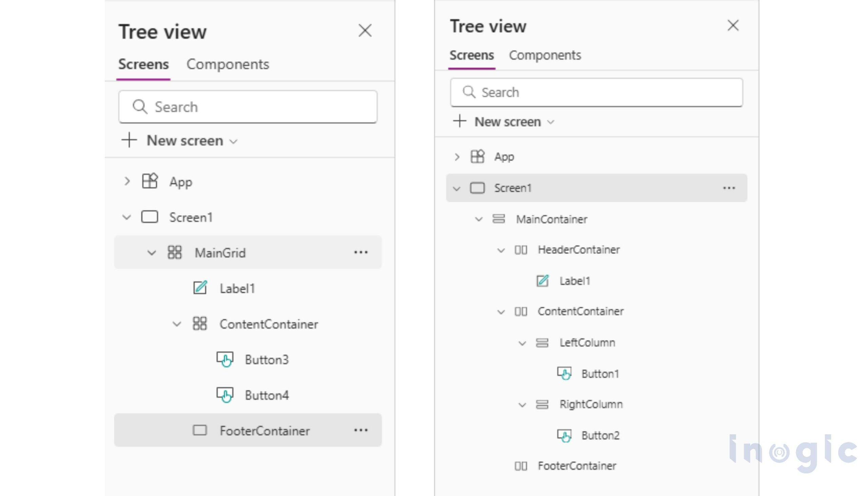Collapse the MainContainer node
This screenshot has height=496, width=868.
(479, 219)
